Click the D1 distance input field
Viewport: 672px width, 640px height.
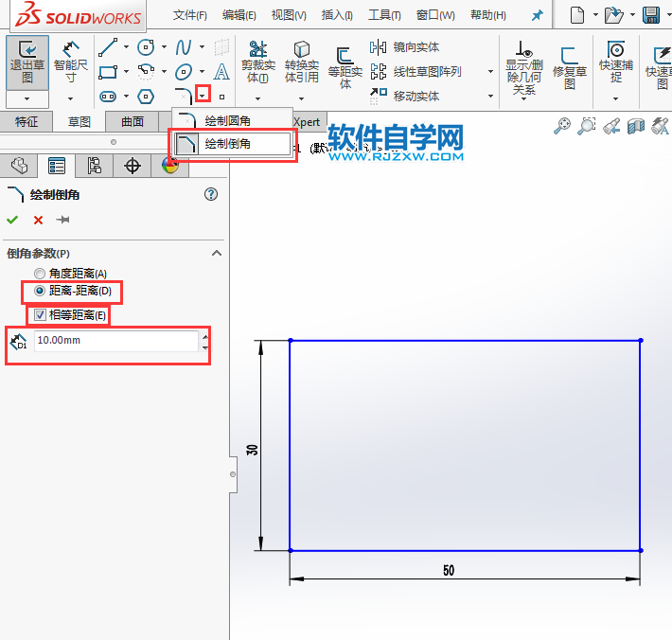click(116, 341)
